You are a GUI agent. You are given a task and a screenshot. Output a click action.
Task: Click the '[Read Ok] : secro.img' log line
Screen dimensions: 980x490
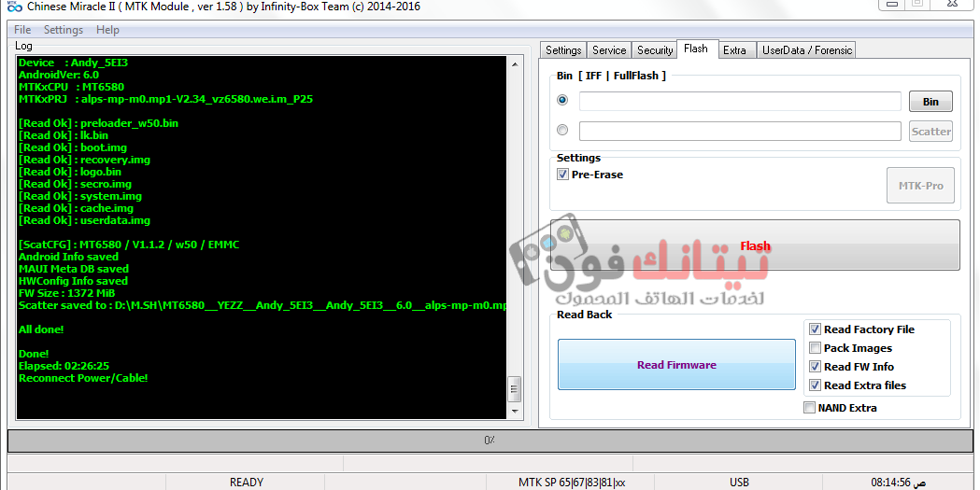click(x=75, y=184)
